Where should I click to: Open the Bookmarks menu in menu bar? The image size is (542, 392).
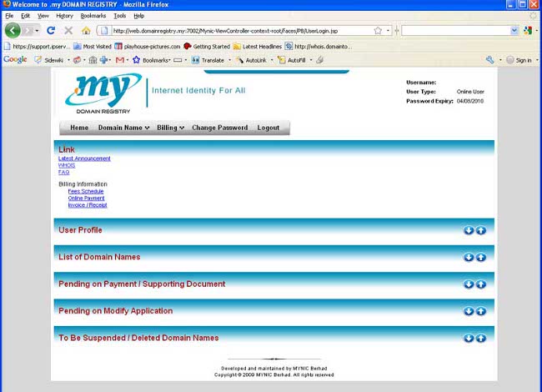(x=93, y=16)
